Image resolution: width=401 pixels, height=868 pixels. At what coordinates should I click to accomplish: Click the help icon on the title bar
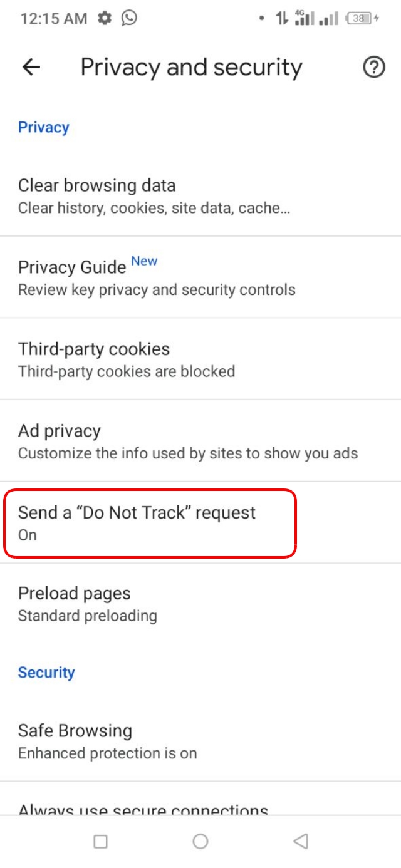tap(374, 68)
